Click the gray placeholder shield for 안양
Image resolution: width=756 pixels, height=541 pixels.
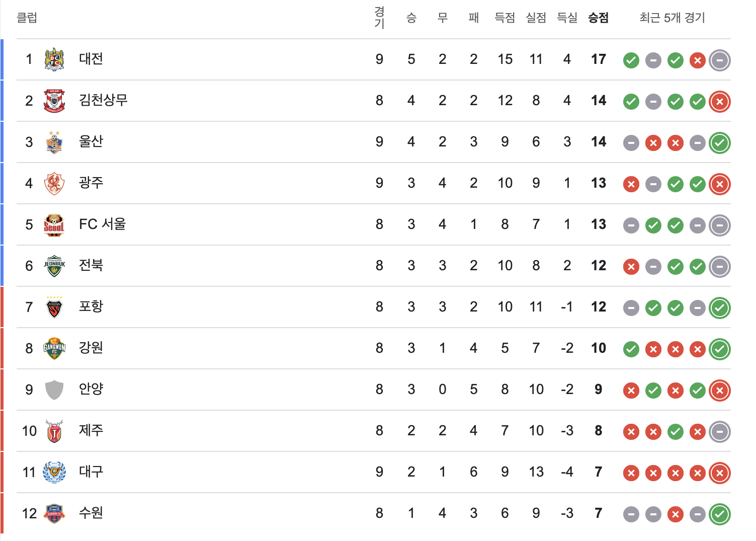coord(54,390)
